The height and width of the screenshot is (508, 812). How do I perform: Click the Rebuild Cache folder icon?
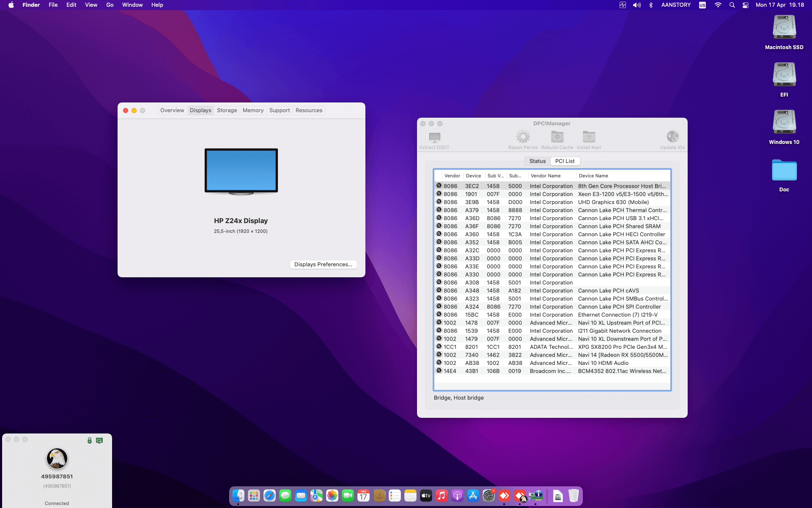(x=557, y=138)
